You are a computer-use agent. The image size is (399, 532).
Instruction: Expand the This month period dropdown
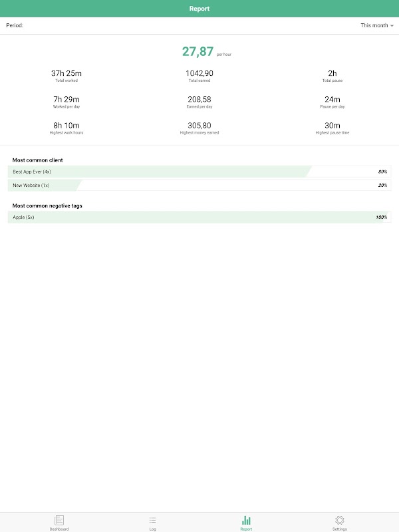(x=376, y=25)
